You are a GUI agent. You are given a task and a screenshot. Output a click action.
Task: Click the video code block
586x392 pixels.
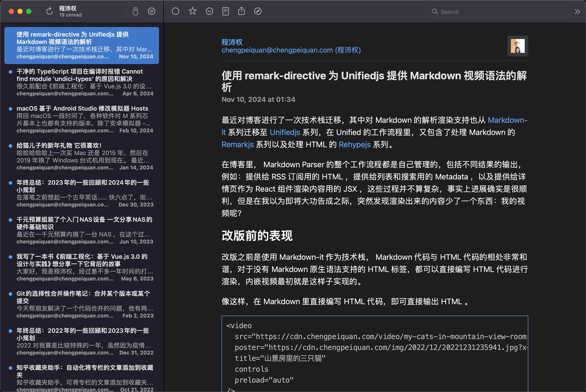coord(374,354)
